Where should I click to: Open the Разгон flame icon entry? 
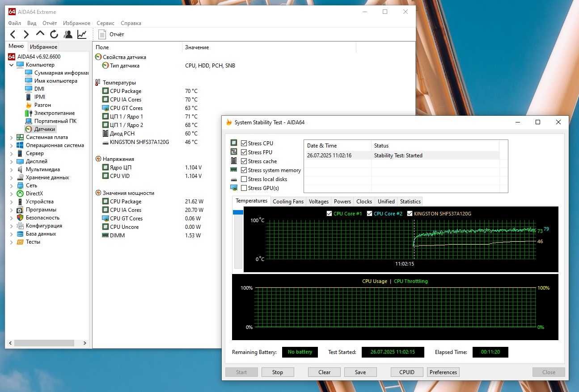[x=29, y=105]
